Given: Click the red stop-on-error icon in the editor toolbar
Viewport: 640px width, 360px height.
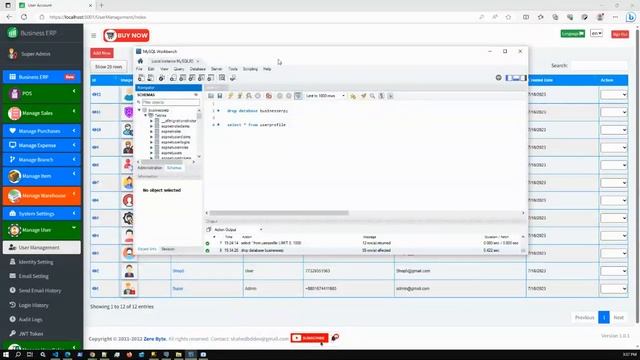Looking at the screenshot, I should coord(269,96).
